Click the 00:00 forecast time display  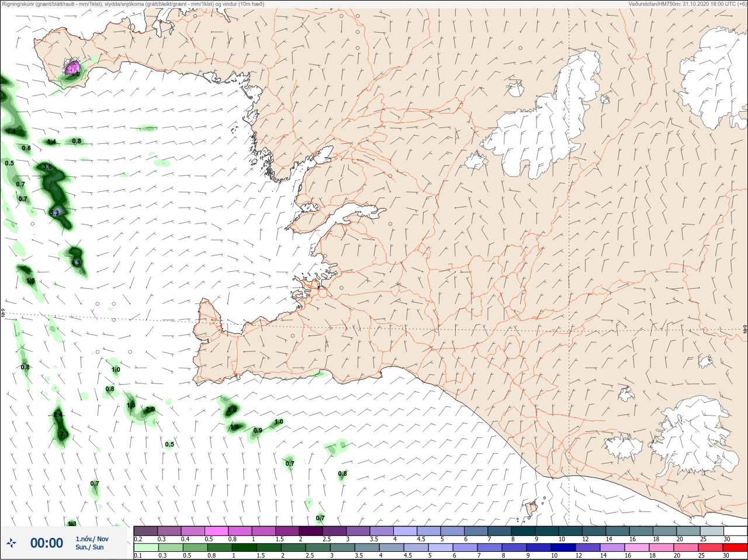click(47, 543)
